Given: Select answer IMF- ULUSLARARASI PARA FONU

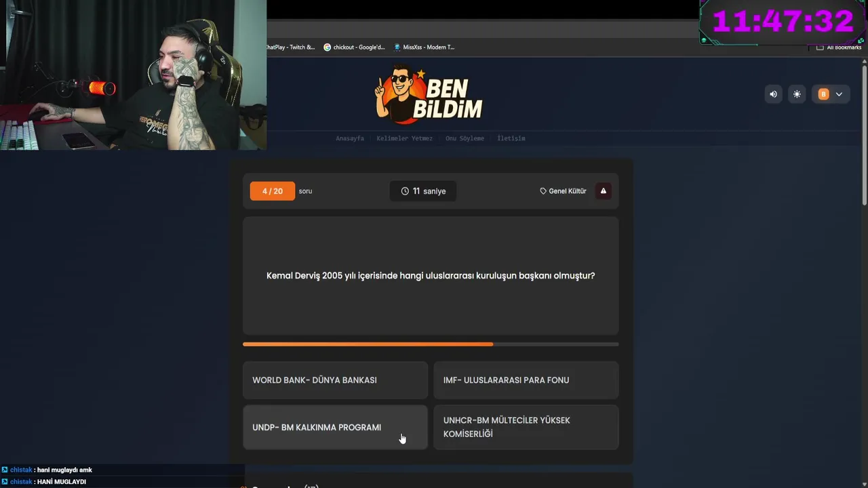Looking at the screenshot, I should tap(526, 380).
